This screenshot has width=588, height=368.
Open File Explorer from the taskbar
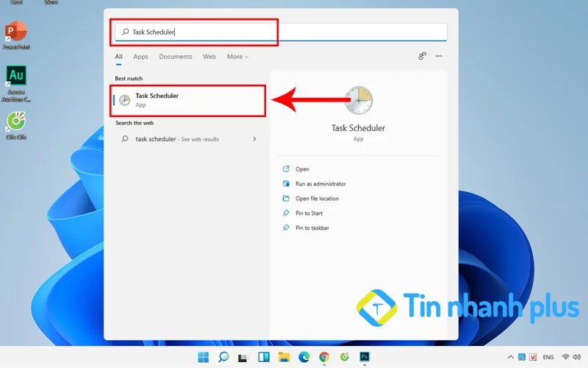pyautogui.click(x=284, y=357)
